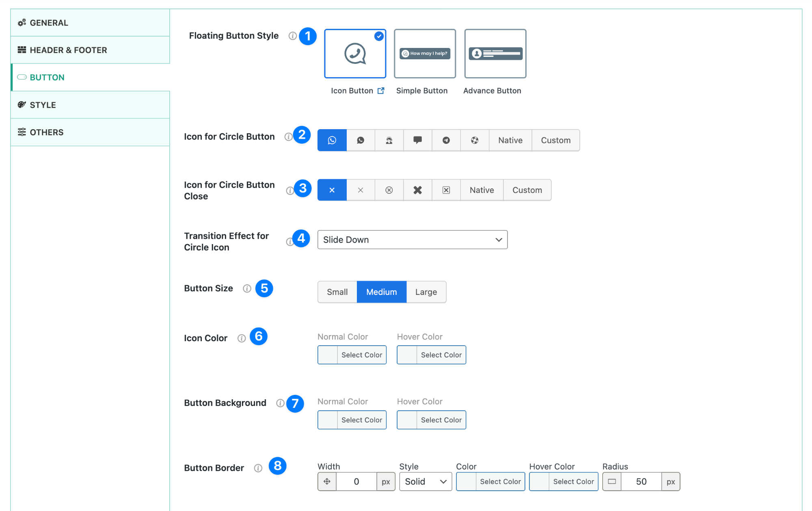Open Icon Color normal color picker
Viewport: 812px width, 511px height.
pos(352,355)
